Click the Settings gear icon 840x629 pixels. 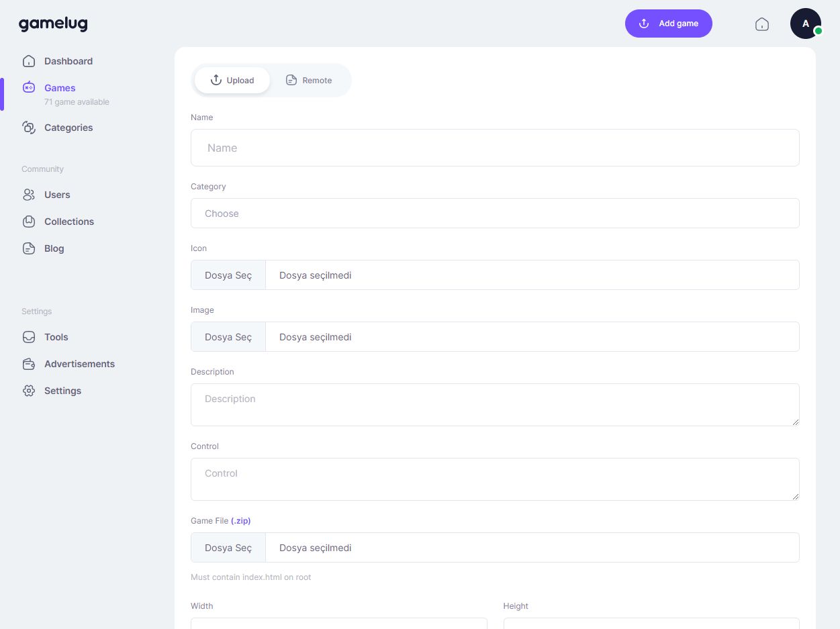[x=29, y=391]
